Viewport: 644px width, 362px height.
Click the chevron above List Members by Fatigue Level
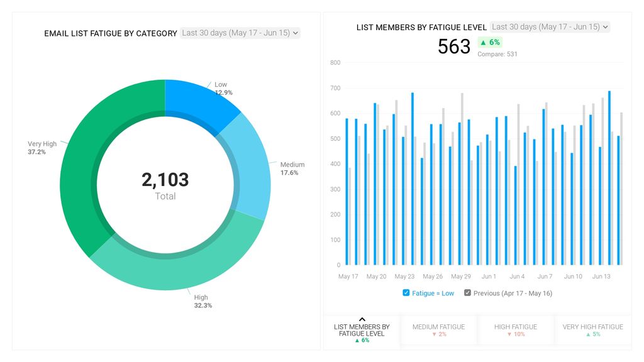point(362,319)
